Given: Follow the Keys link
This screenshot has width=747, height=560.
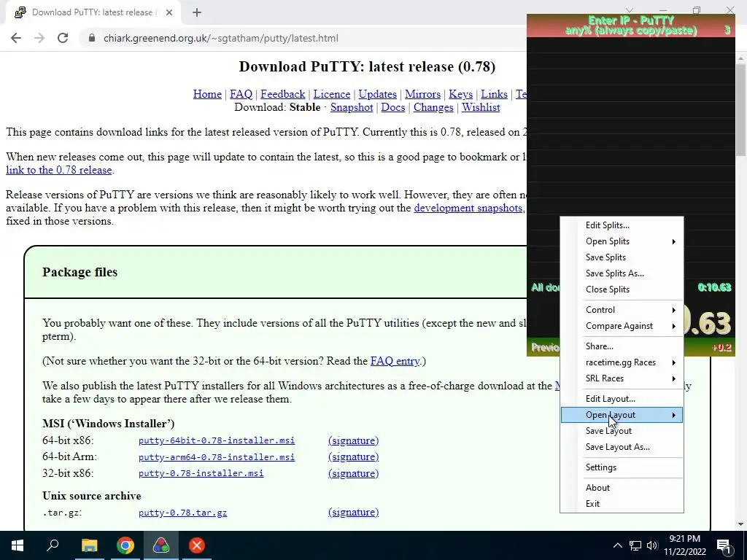Looking at the screenshot, I should (461, 94).
